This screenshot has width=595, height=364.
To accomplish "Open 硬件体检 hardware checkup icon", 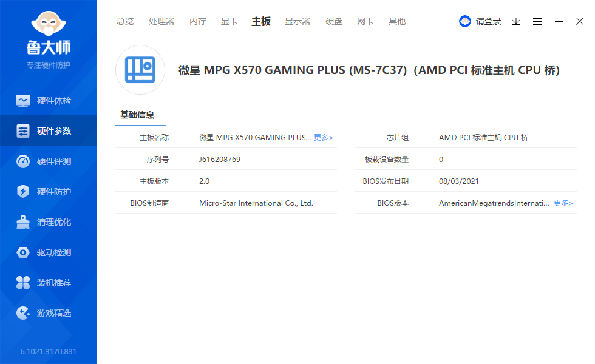I will point(23,101).
